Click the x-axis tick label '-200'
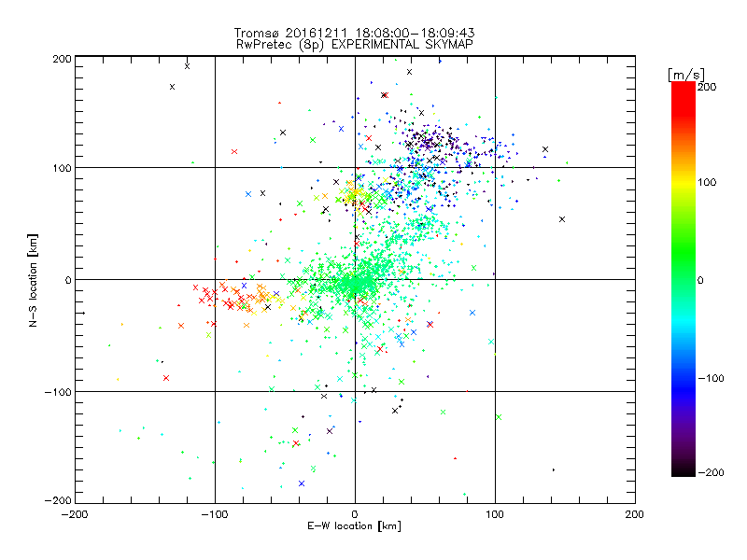747x560 pixels. coord(75,514)
